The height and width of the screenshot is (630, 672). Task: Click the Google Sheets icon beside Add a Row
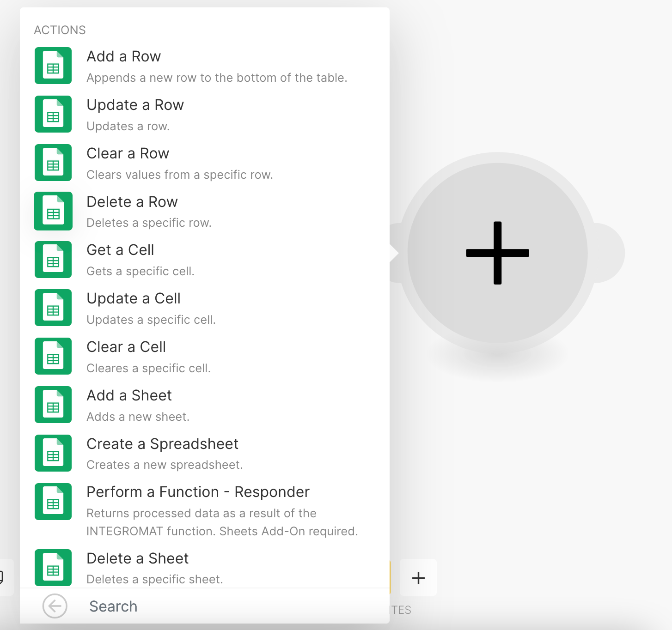tap(53, 66)
